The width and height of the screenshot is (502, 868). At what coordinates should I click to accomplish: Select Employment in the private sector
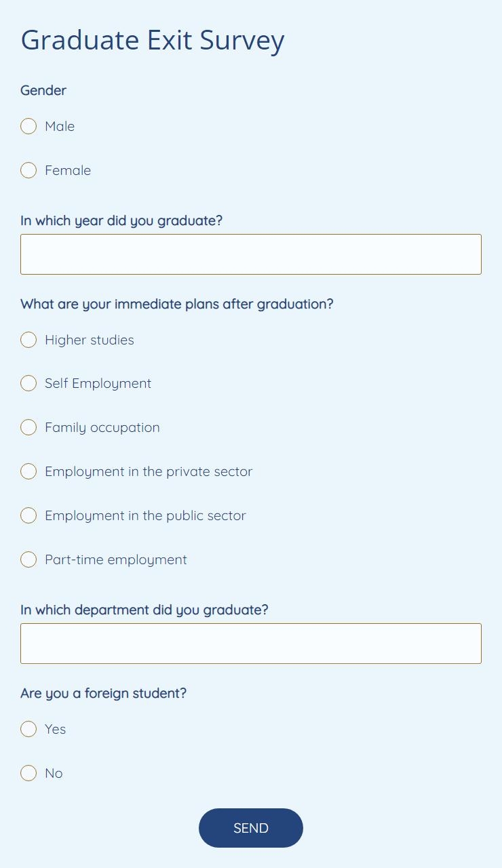[28, 471]
